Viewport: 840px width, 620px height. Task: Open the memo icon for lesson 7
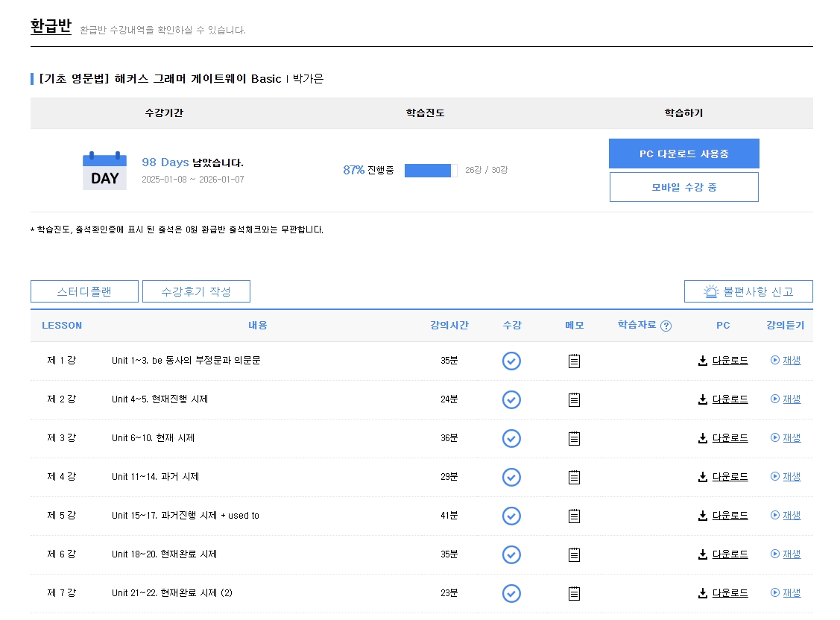coord(574,593)
